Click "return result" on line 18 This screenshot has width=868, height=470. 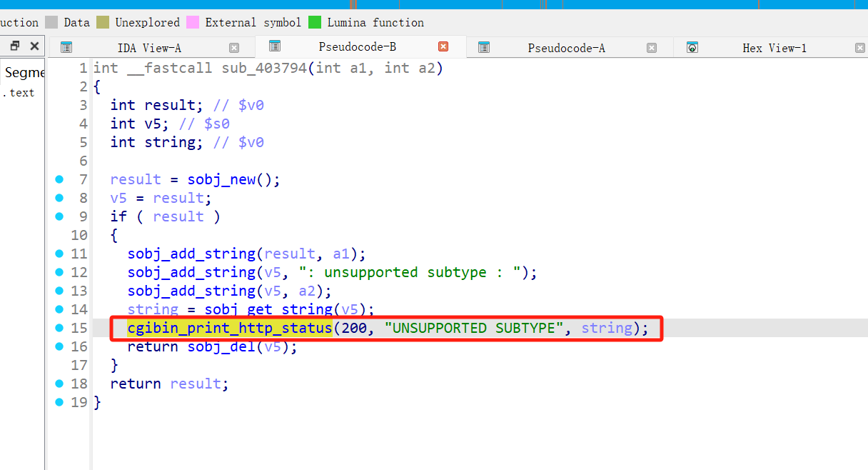pos(166,384)
